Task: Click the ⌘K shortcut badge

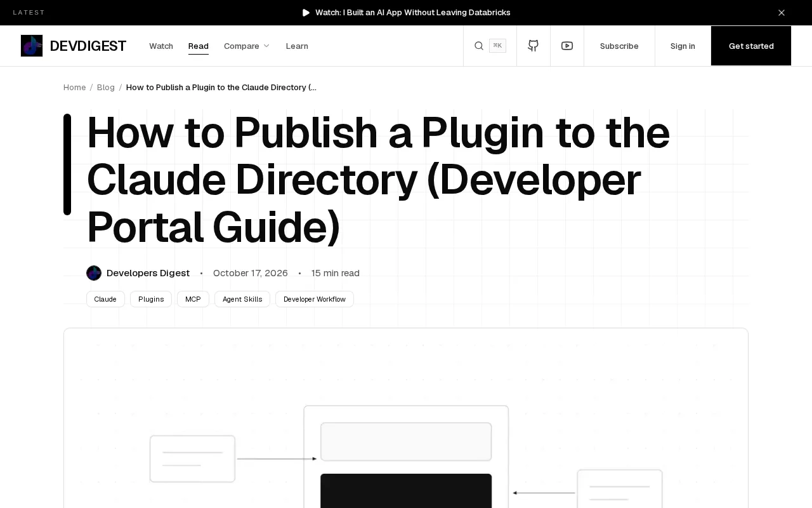Action: point(497,46)
